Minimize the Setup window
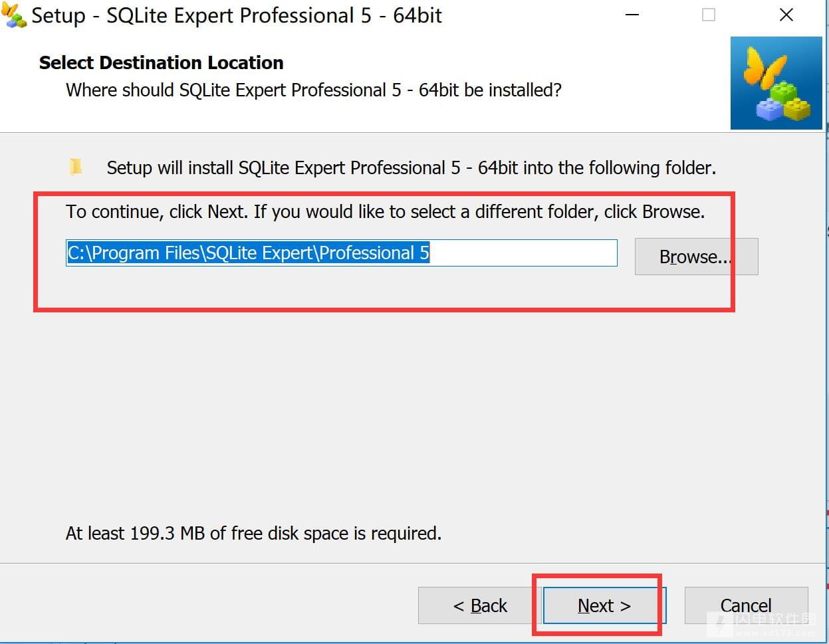 tap(632, 15)
